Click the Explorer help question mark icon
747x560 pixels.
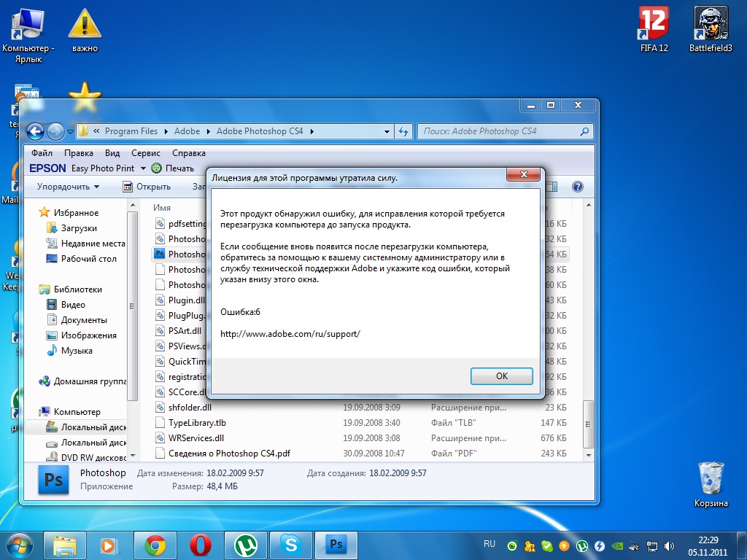(x=578, y=187)
